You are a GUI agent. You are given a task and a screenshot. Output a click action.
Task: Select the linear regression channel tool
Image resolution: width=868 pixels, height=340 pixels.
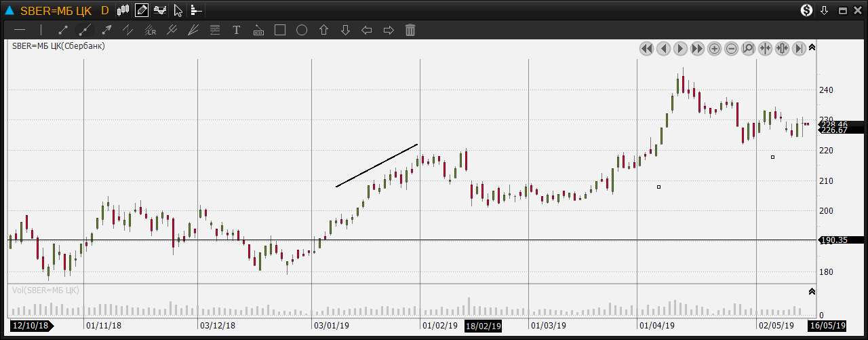tap(150, 30)
